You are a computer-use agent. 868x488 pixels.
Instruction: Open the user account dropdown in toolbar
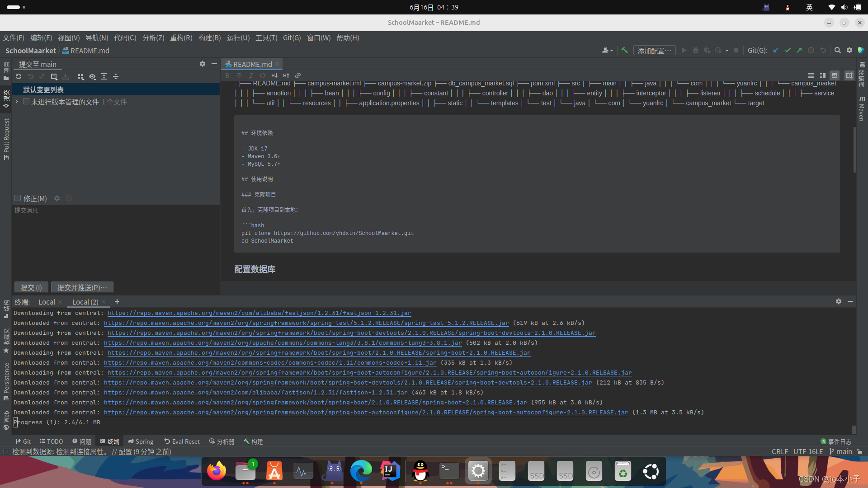click(607, 50)
